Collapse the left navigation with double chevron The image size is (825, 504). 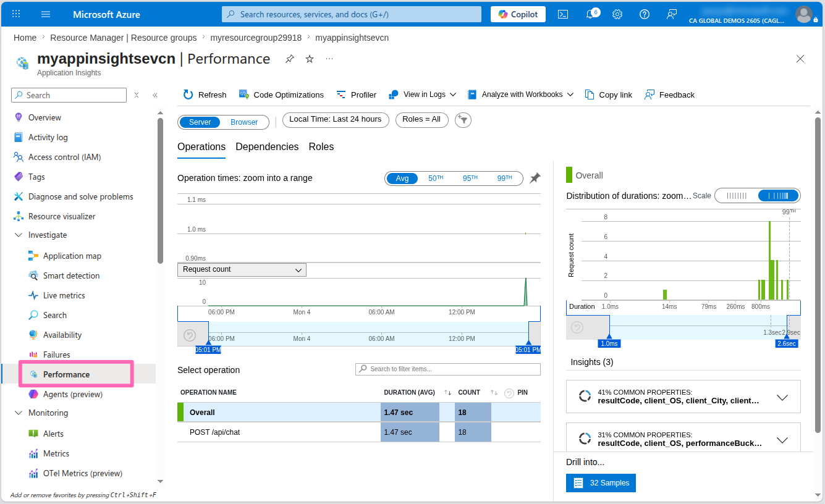click(x=154, y=95)
